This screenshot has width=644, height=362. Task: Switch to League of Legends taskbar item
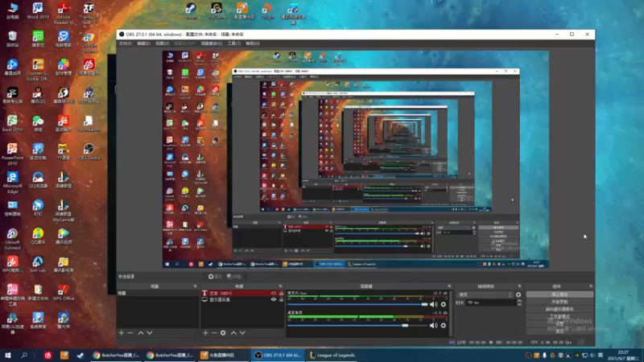click(x=332, y=355)
